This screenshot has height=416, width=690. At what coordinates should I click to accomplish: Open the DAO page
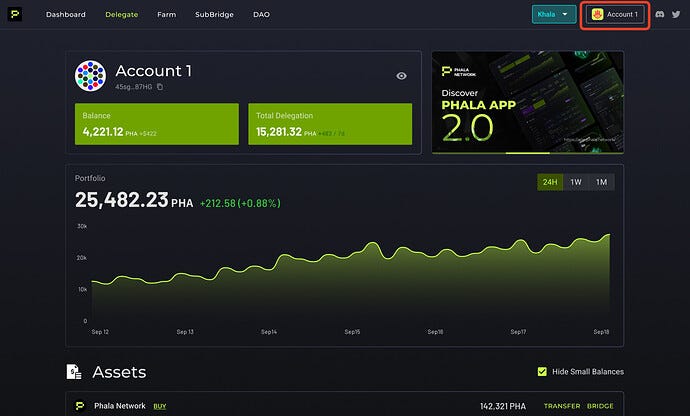point(261,15)
